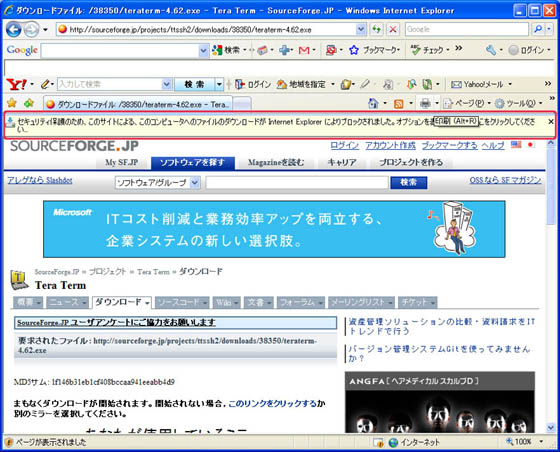The image size is (560, 452).
Task: Click the OSSなら SFマガジン link
Action: (x=505, y=180)
